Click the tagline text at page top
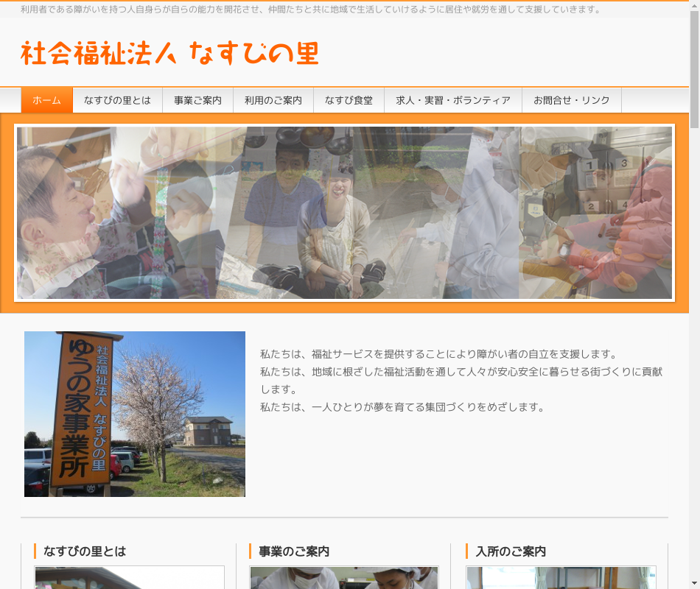The height and width of the screenshot is (589, 700). [x=309, y=10]
